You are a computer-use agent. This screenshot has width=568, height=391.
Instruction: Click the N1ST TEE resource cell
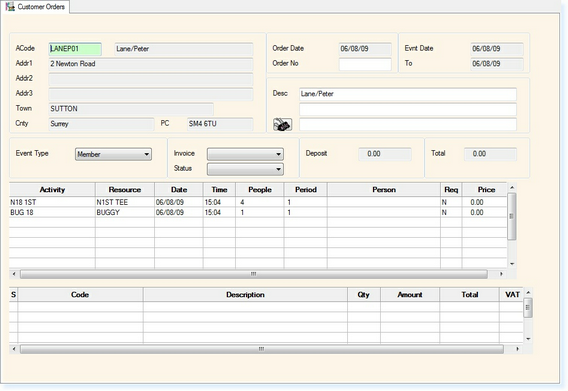point(125,202)
